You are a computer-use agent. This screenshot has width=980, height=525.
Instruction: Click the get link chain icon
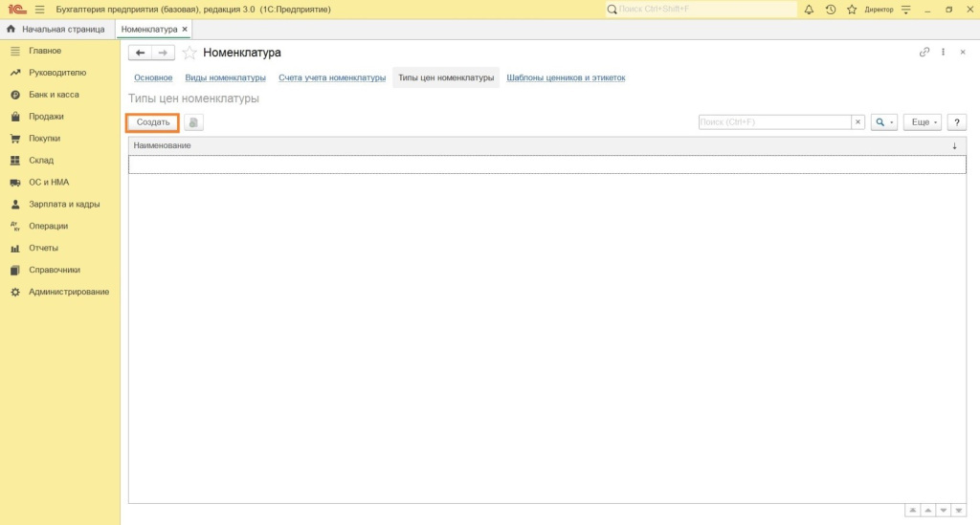tap(924, 53)
